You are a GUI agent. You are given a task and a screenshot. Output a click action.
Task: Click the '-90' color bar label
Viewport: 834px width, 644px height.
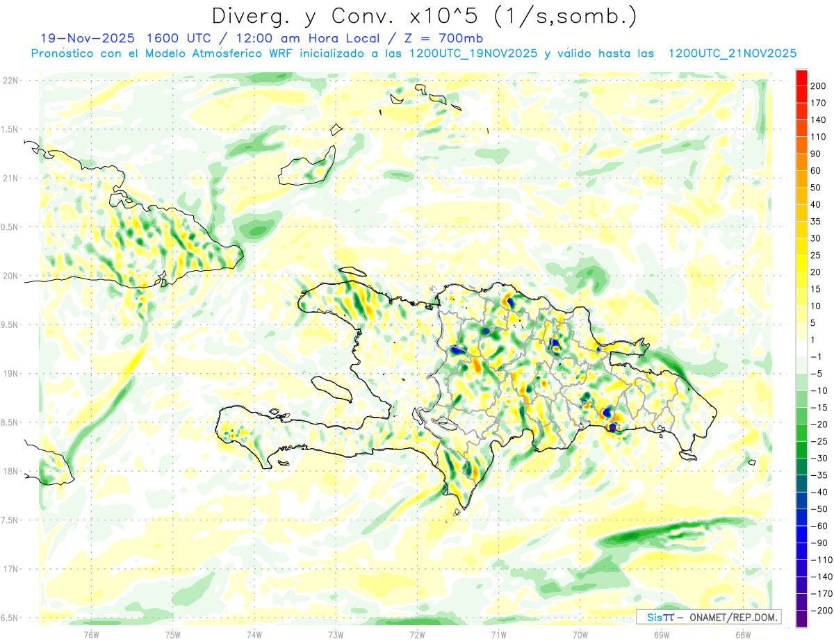(818, 543)
